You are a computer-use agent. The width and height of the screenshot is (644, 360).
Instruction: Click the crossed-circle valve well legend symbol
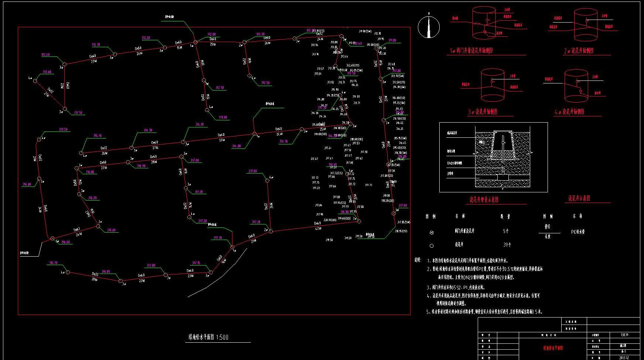(432, 232)
